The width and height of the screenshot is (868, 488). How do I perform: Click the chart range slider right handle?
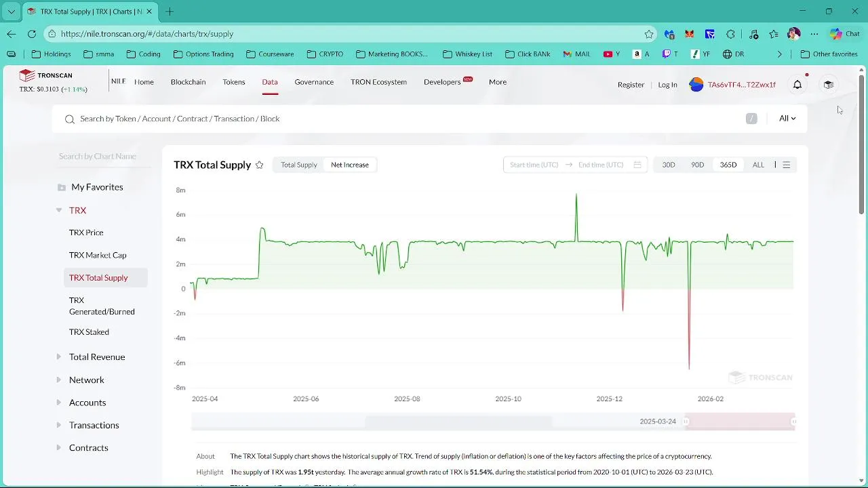793,422
